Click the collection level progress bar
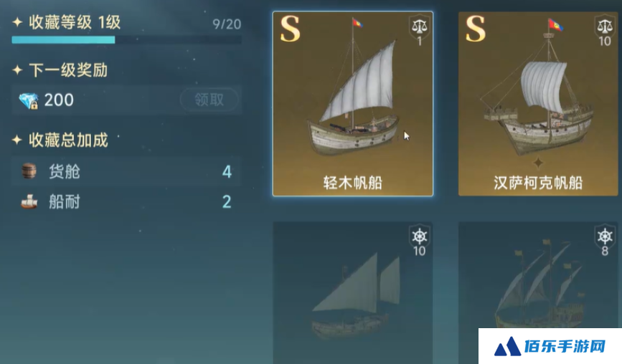This screenshot has height=364, width=622. click(x=126, y=39)
